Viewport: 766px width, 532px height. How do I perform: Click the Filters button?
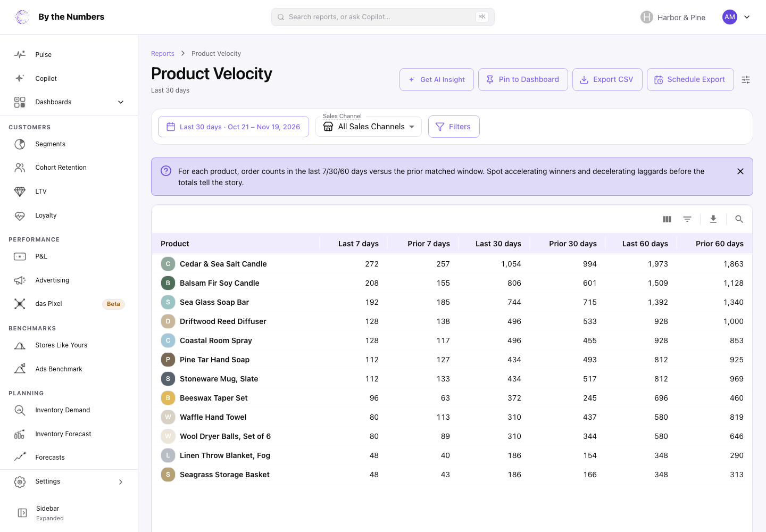(454, 127)
